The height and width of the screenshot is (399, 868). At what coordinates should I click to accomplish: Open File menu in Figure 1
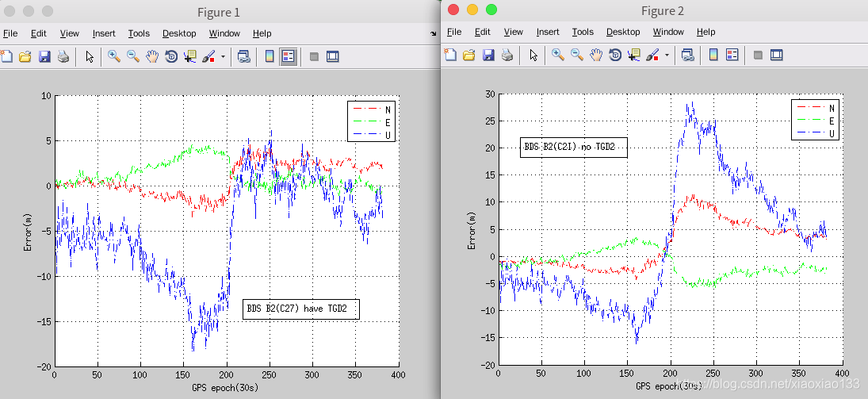pyautogui.click(x=10, y=33)
